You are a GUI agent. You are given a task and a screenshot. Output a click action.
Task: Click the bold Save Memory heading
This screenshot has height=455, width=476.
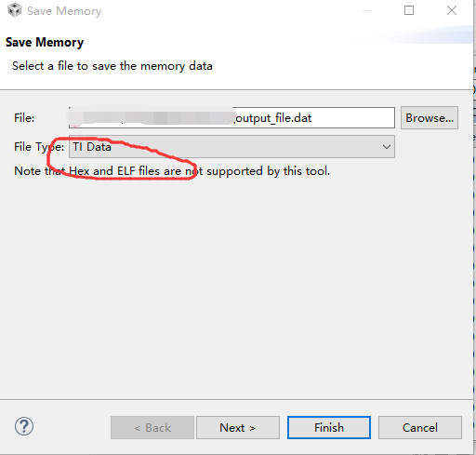[45, 42]
